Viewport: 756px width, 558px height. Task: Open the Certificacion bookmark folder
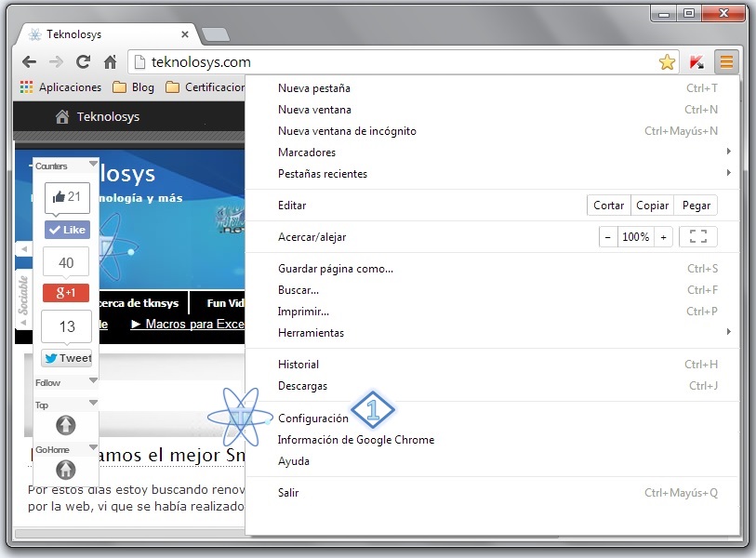click(205, 87)
